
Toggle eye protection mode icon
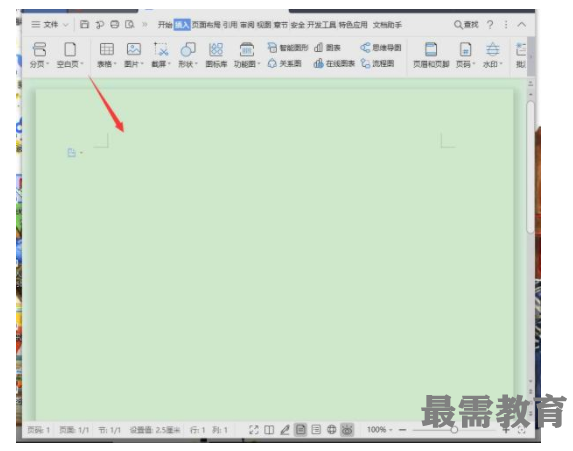[347, 430]
